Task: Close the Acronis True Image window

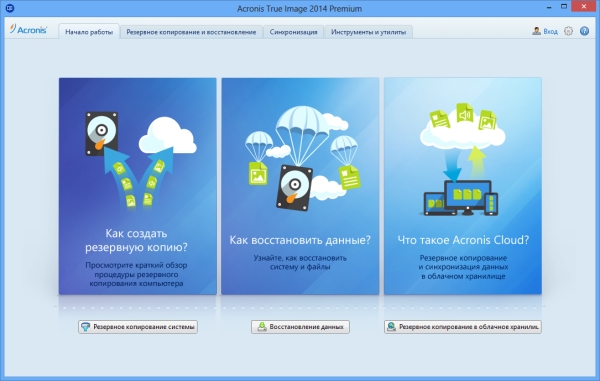Action: pyautogui.click(x=584, y=7)
